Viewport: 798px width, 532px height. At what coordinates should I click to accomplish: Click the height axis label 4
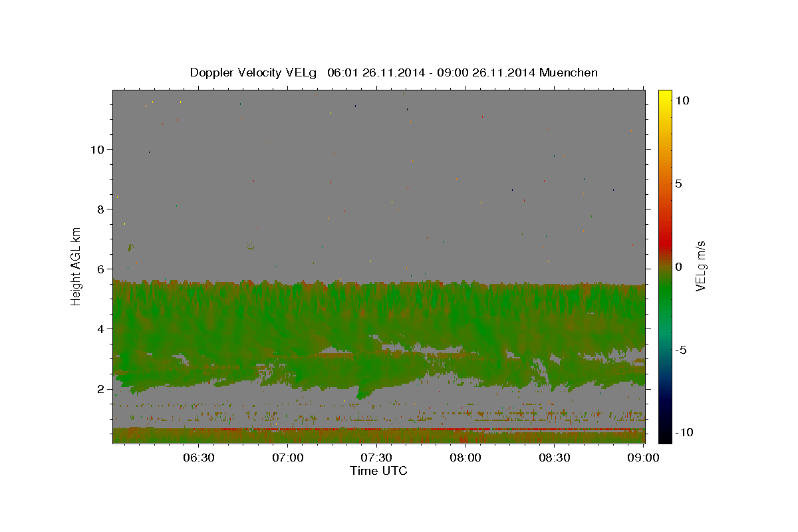(x=100, y=329)
